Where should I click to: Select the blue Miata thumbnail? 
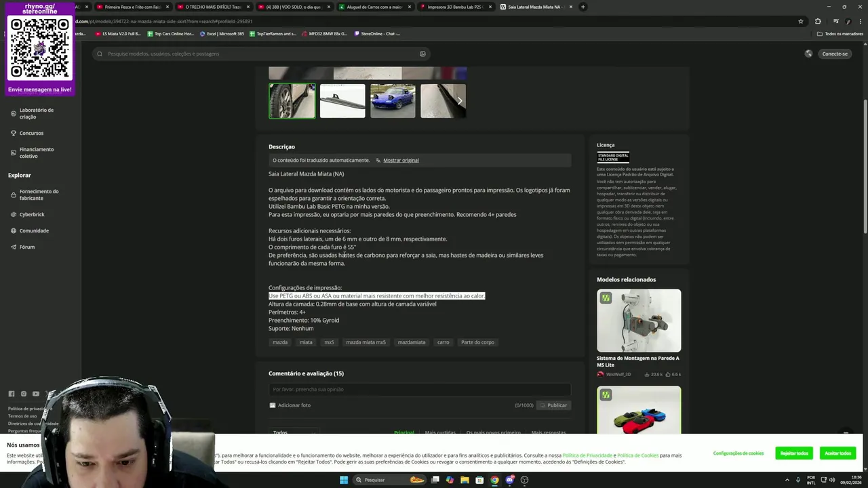(x=393, y=101)
